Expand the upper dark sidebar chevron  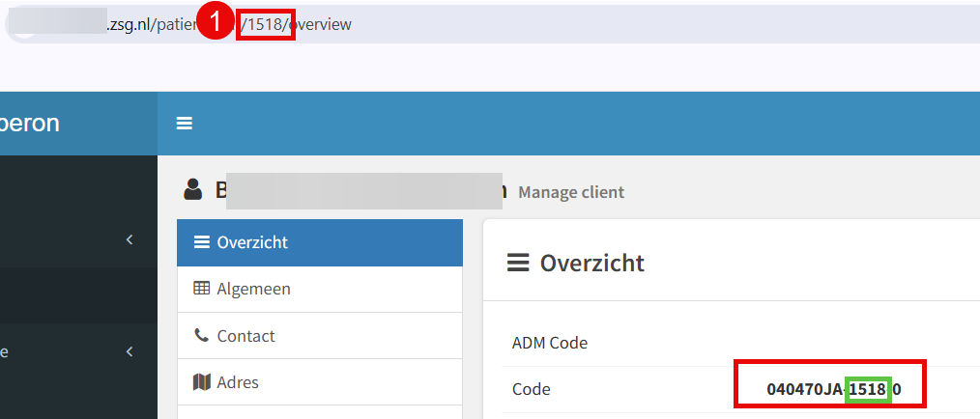130,239
